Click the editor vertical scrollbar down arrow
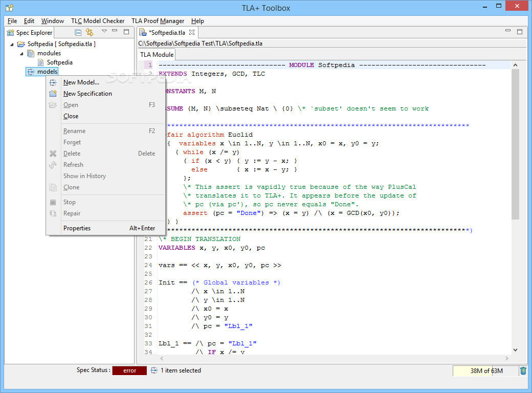This screenshot has height=393, width=532. pyautogui.click(x=516, y=350)
